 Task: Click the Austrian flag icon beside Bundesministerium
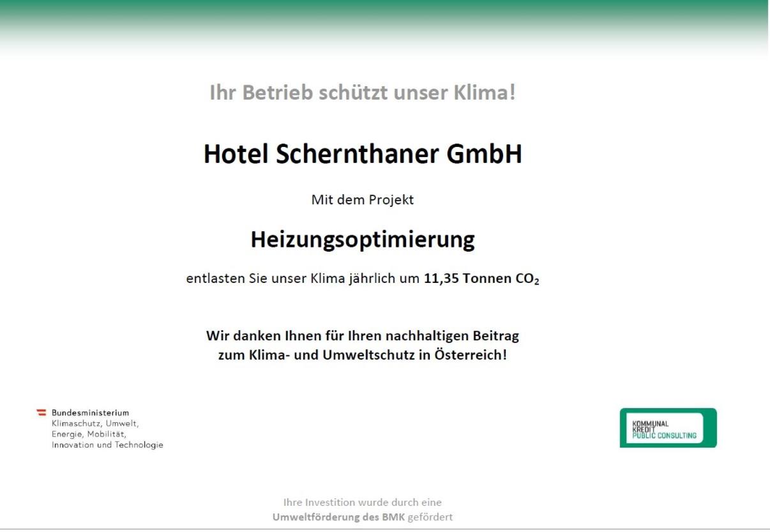coord(41,413)
